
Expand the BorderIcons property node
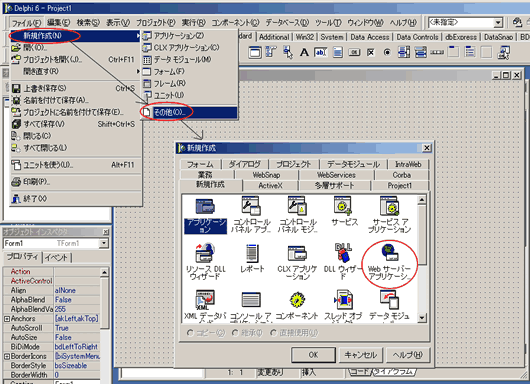(7, 356)
